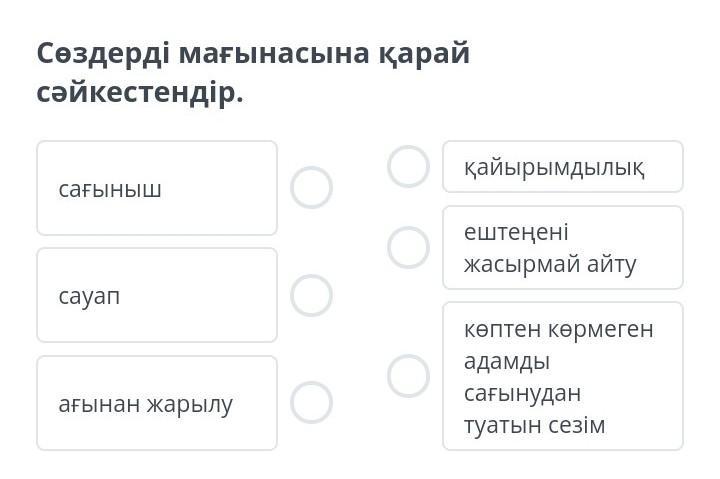Image resolution: width=720 pixels, height=479 pixels.
Task: Click the word "адамды" in the definition card
Action: click(507, 361)
